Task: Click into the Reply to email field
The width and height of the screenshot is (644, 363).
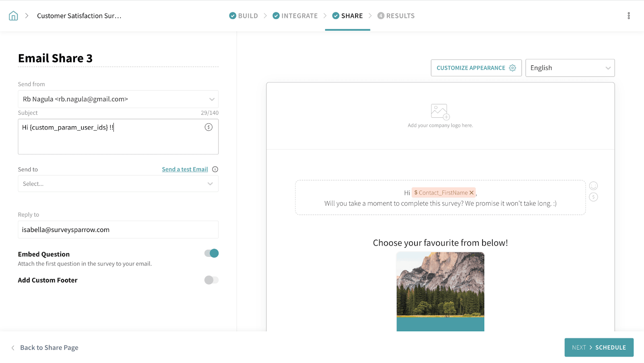Action: [x=118, y=230]
